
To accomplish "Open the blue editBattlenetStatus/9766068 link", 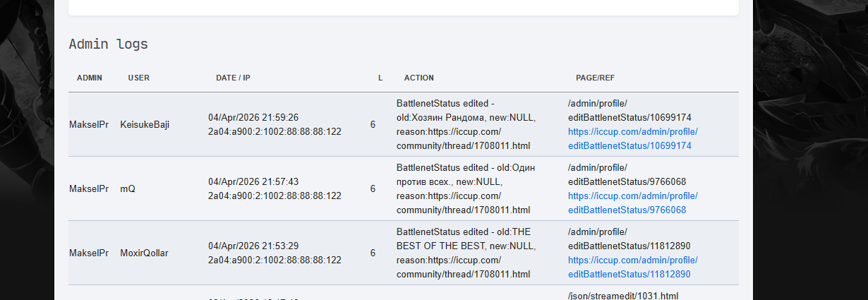I will 632,203.
